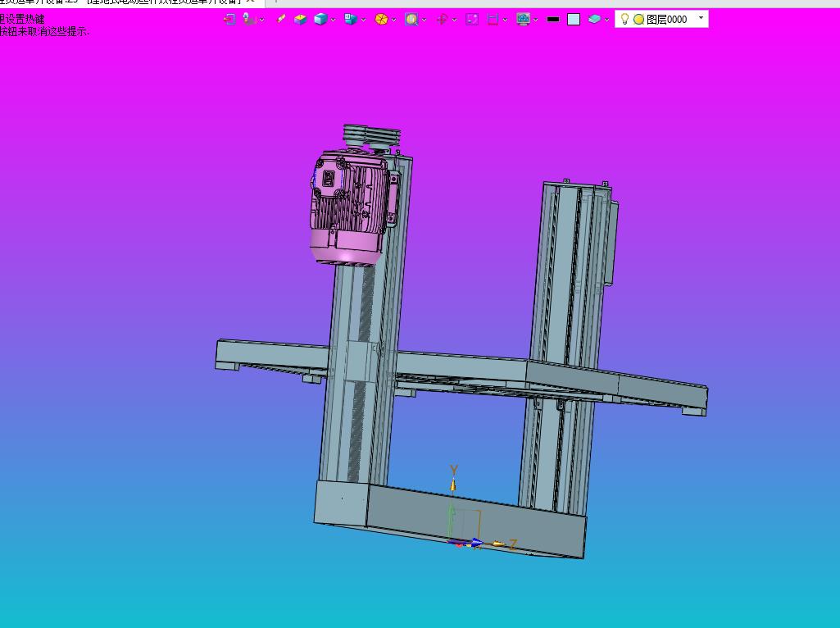Click the orange faceted sphere icon
This screenshot has width=840, height=628.
(x=381, y=20)
